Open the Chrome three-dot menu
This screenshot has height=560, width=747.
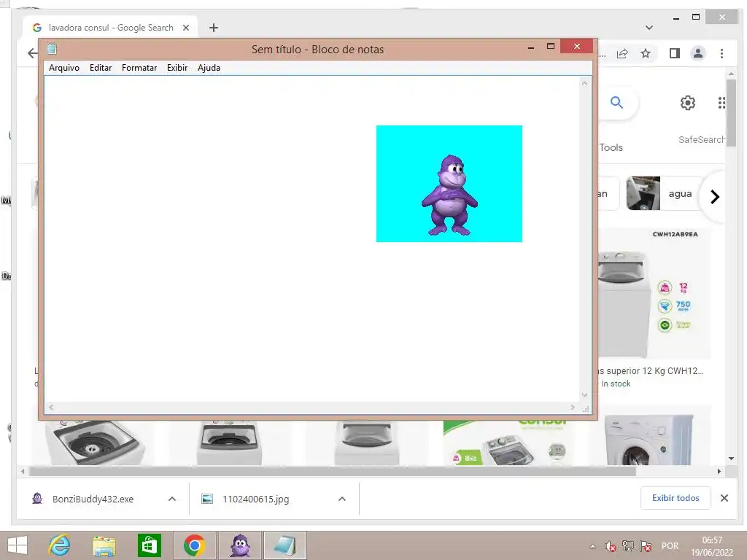(721, 53)
